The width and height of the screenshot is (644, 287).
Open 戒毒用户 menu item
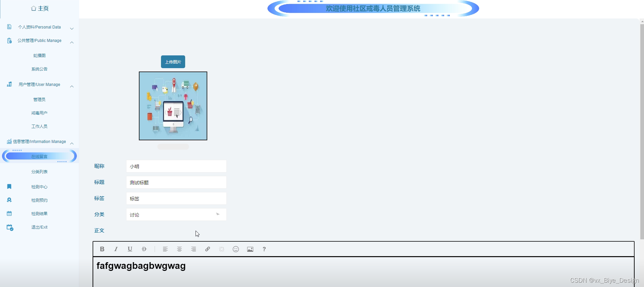(39, 113)
